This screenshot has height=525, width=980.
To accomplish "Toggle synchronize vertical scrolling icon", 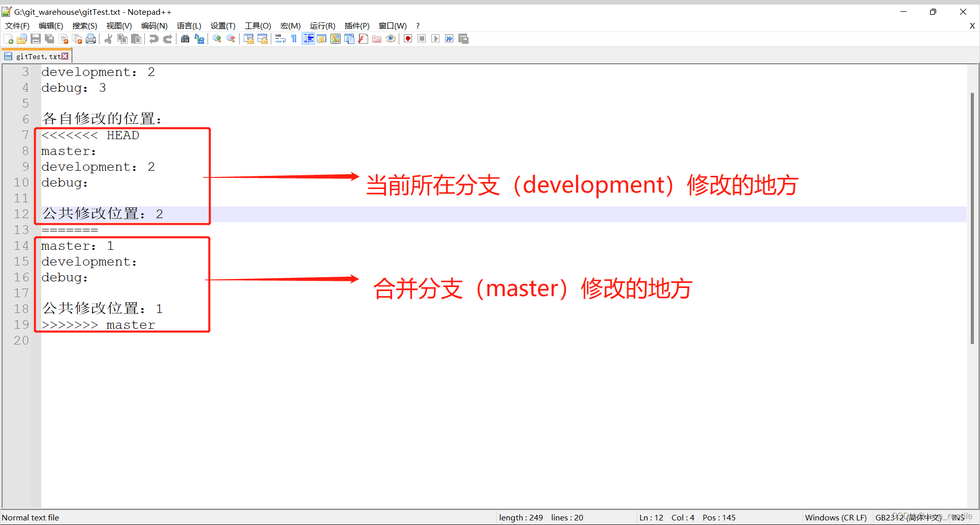I will [x=249, y=39].
